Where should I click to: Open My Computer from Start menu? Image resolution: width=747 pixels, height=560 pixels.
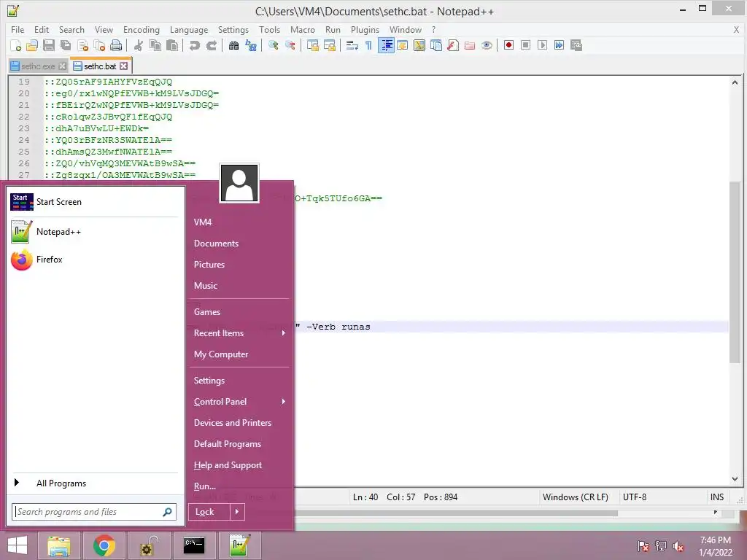[221, 354]
